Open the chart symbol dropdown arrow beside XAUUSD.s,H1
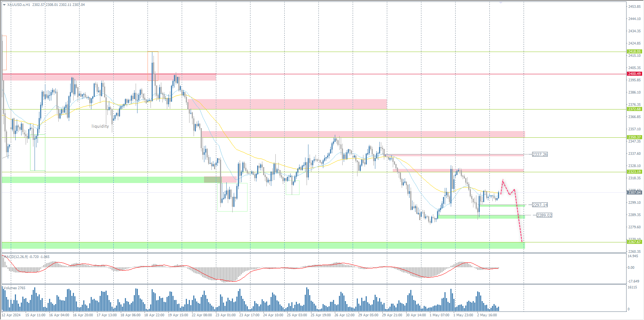Image resolution: width=644 pixels, height=320 pixels. pyautogui.click(x=4, y=5)
